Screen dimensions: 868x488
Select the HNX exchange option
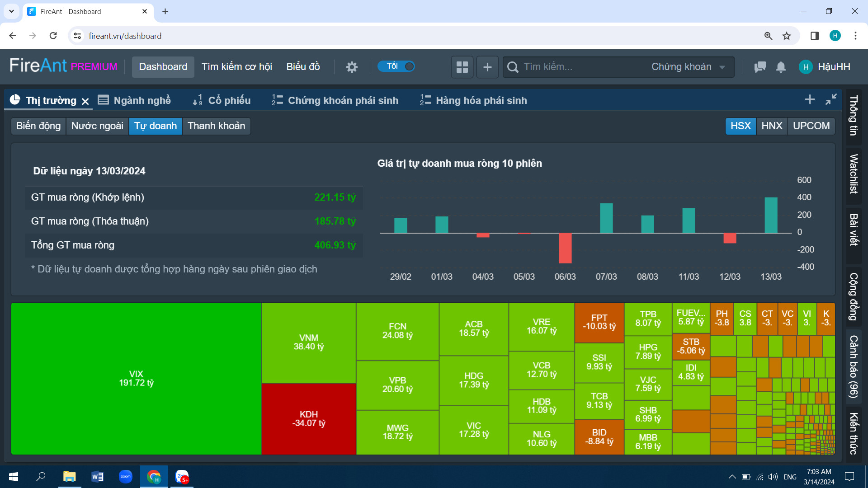tap(772, 126)
